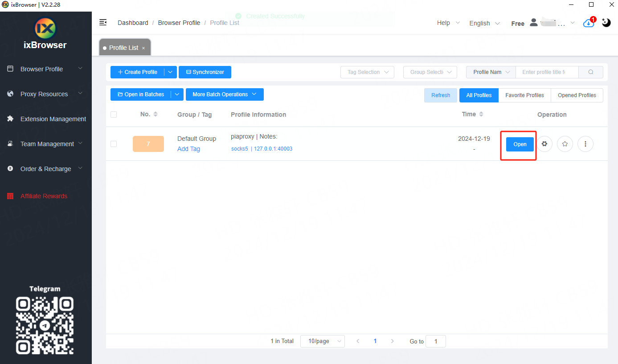Viewport: 618px width, 364px height.
Task: Open the Extension Management menu item
Action: (x=53, y=119)
